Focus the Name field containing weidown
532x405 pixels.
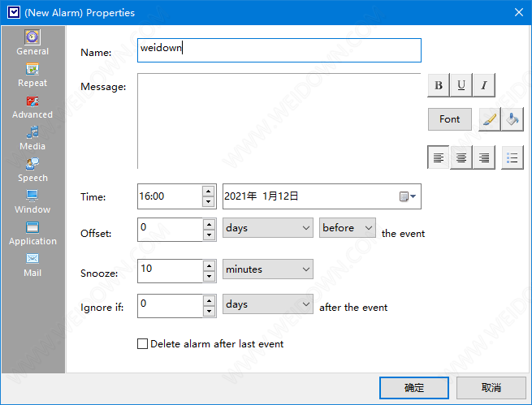coord(279,50)
